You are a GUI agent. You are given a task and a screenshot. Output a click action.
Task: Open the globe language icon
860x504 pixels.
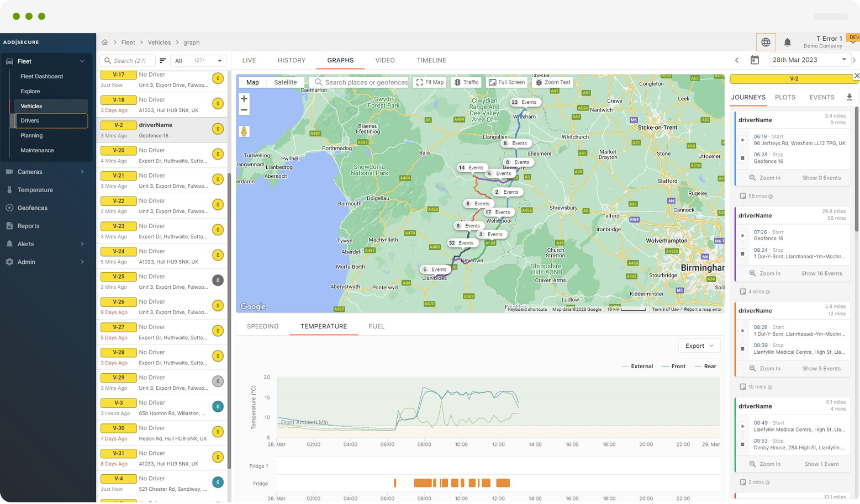(766, 42)
